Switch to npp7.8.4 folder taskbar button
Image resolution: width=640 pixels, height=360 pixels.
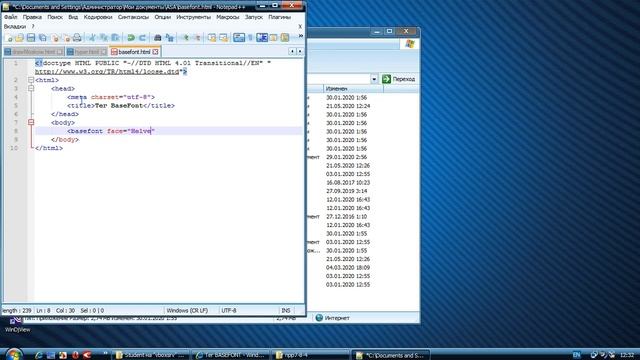[310, 355]
